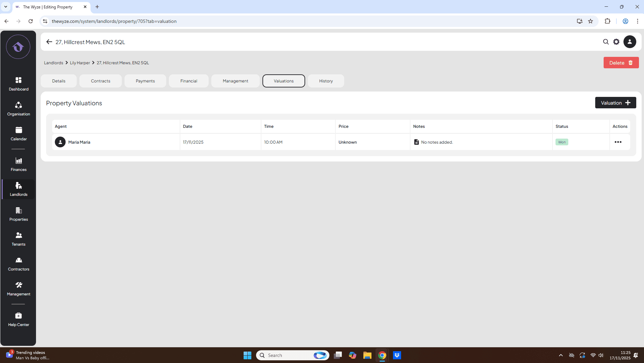The height and width of the screenshot is (363, 644).
Task: Open the user profile avatar menu
Action: [630, 42]
